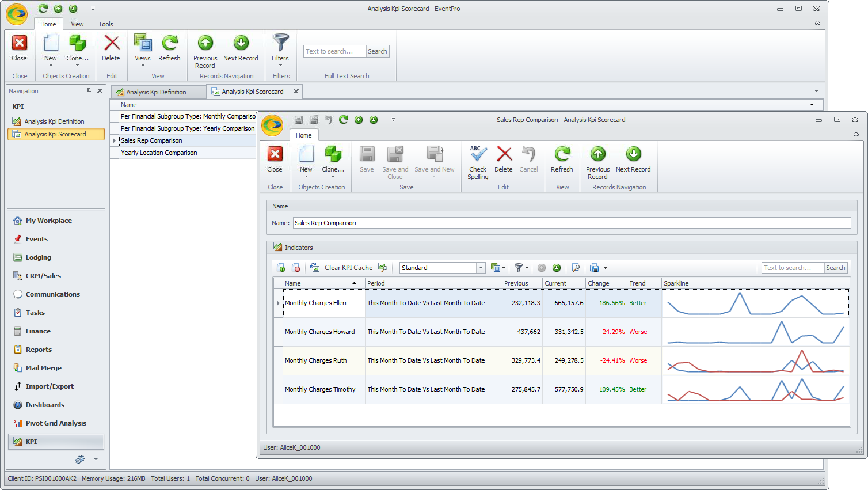Expand Clone dropdown arrow in Sales Rep Comparison ribbon
The image size is (868, 490).
(333, 177)
